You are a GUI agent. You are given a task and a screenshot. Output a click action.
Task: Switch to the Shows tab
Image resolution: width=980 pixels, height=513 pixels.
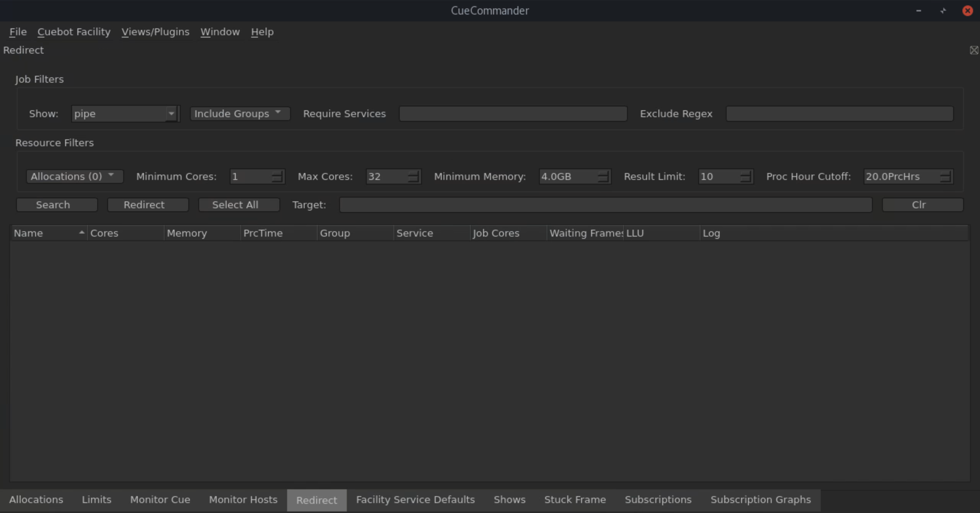[x=510, y=500]
